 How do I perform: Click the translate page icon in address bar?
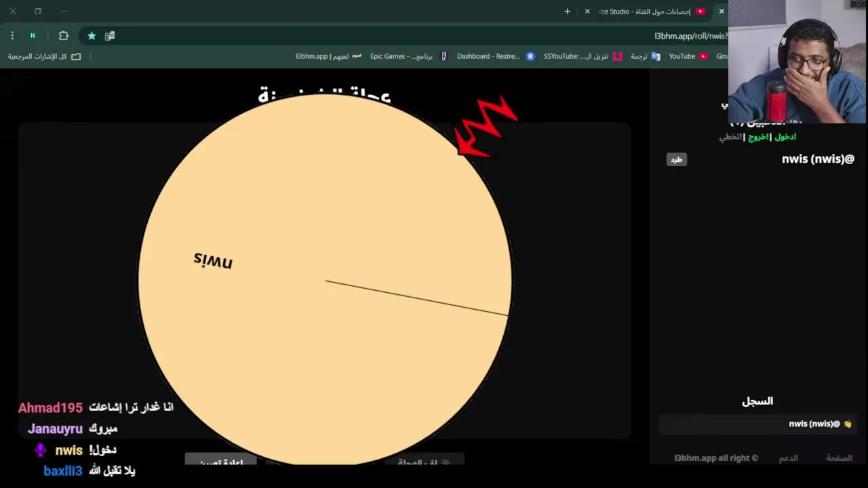[110, 35]
